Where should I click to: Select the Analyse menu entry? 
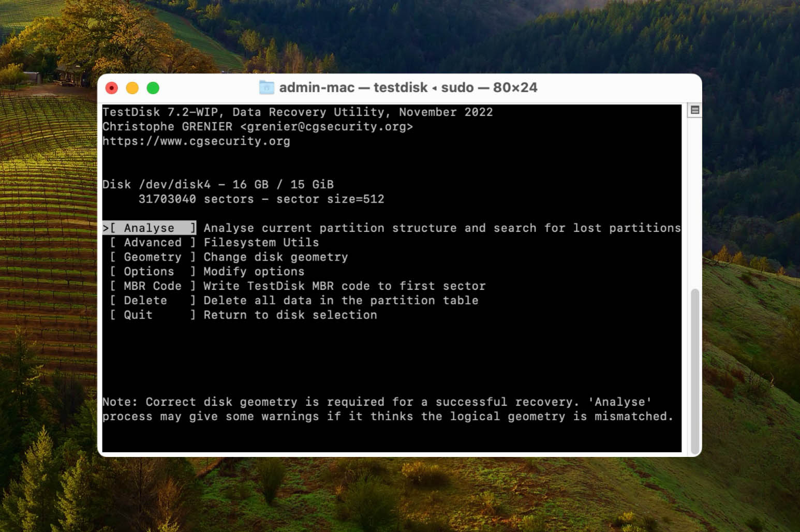[x=150, y=228]
